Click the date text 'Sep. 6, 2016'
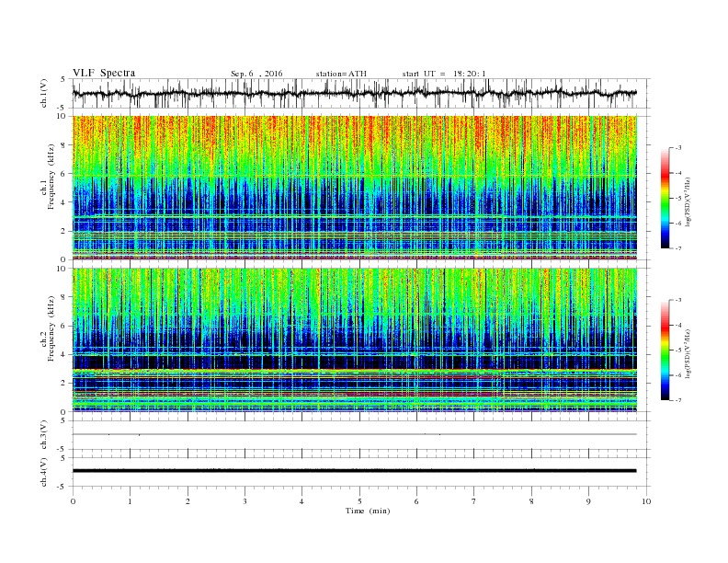Image resolution: width=728 pixels, height=563 pixels. [256, 74]
